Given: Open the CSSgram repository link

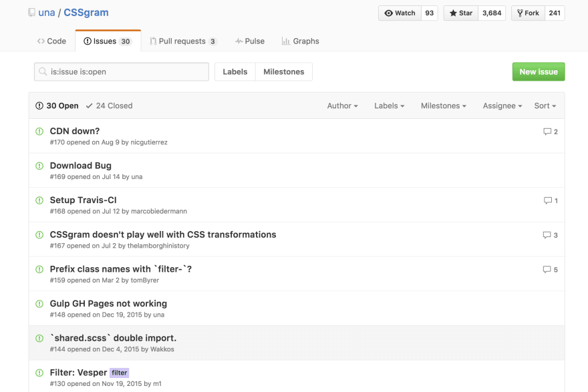Looking at the screenshot, I should (x=86, y=13).
